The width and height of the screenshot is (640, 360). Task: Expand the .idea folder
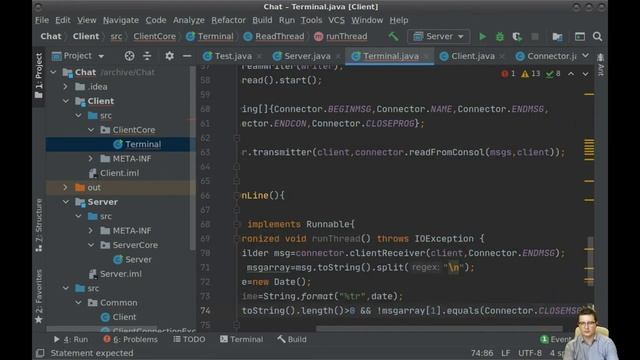coord(66,87)
